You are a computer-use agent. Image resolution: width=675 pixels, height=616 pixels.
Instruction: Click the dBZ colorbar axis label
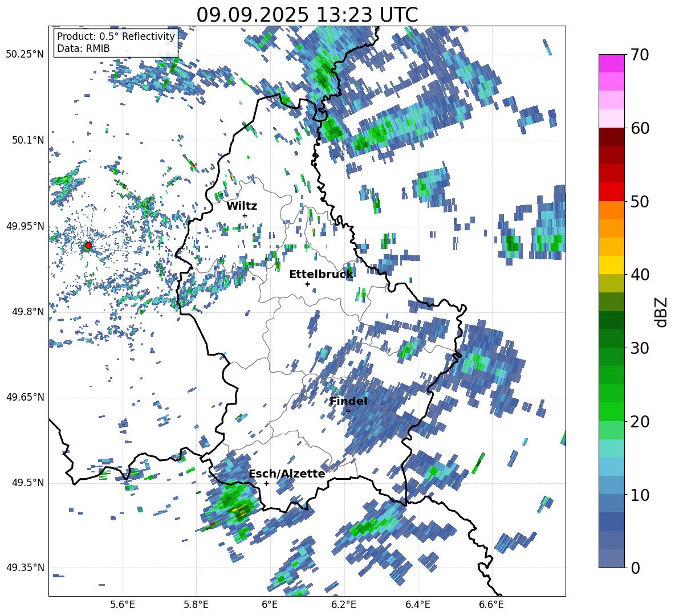coord(662,312)
